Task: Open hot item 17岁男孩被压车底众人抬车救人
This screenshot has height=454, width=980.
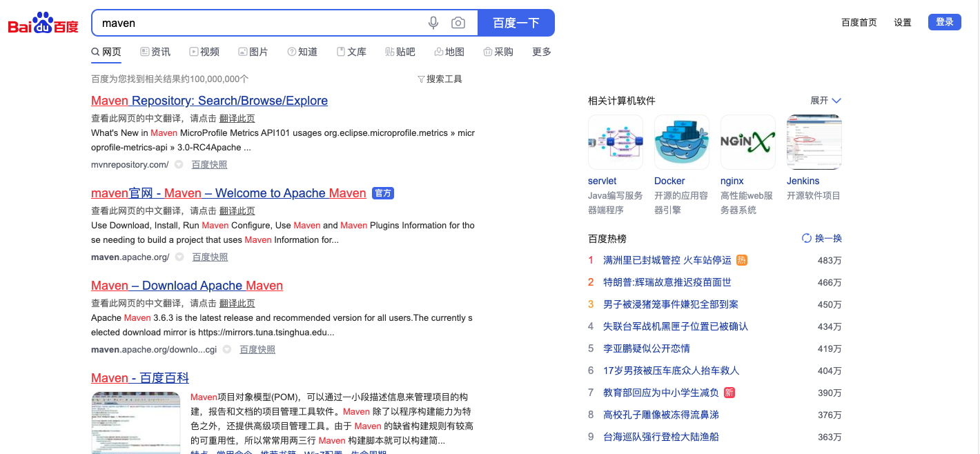Action: (672, 371)
